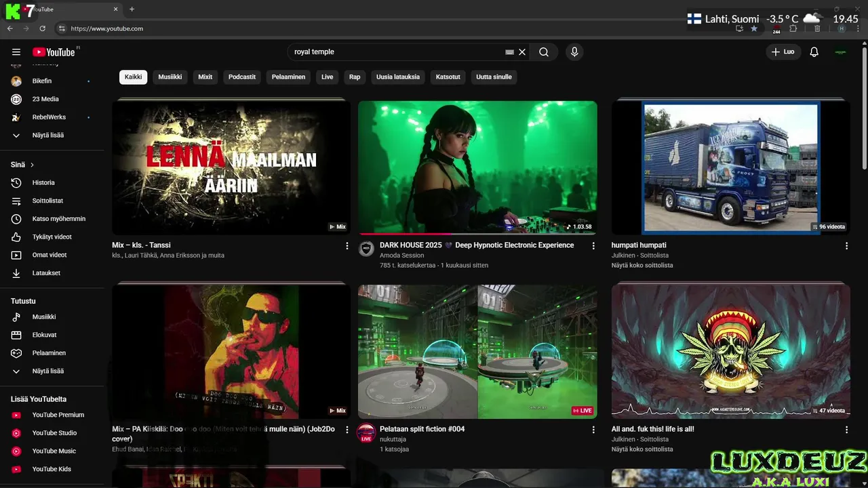Viewport: 868px width, 488px height.
Task: Open the Pelataan split fiction #004 title
Action: pyautogui.click(x=422, y=429)
